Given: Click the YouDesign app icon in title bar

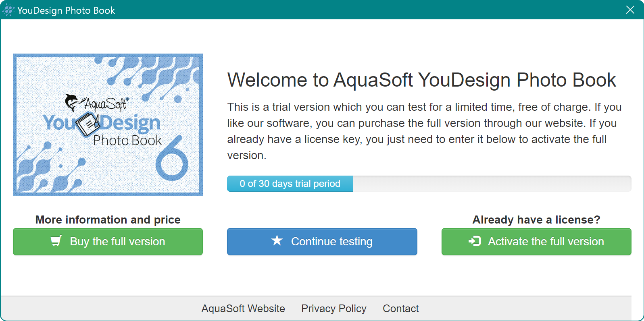Looking at the screenshot, I should point(8,10).
